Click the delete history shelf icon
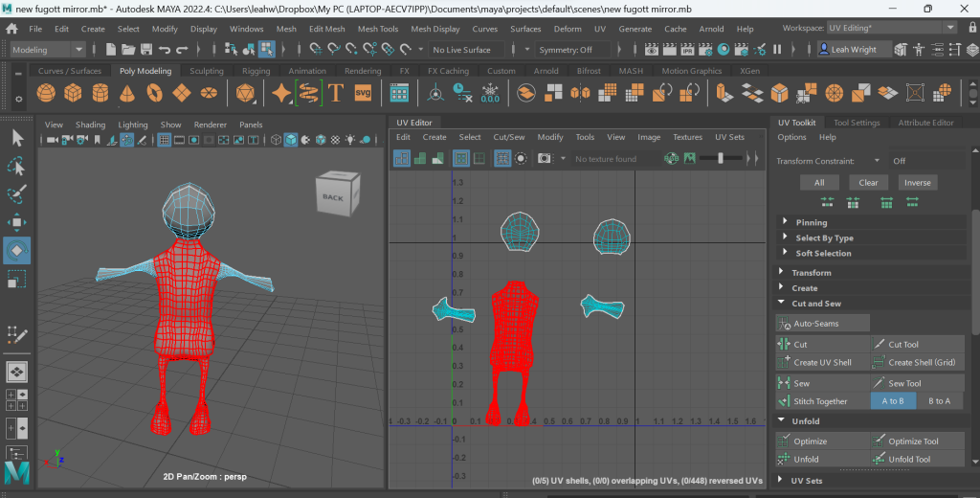 (x=462, y=93)
